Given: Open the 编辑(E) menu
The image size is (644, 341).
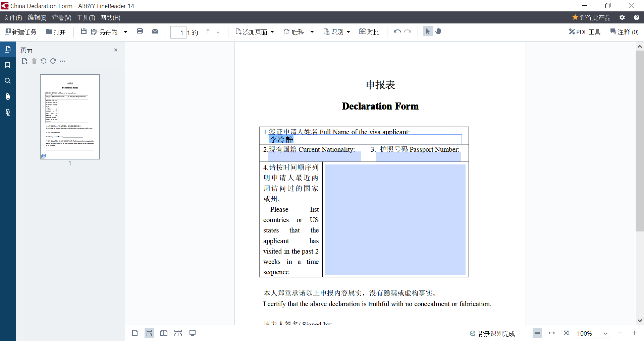Looking at the screenshot, I should point(37,18).
